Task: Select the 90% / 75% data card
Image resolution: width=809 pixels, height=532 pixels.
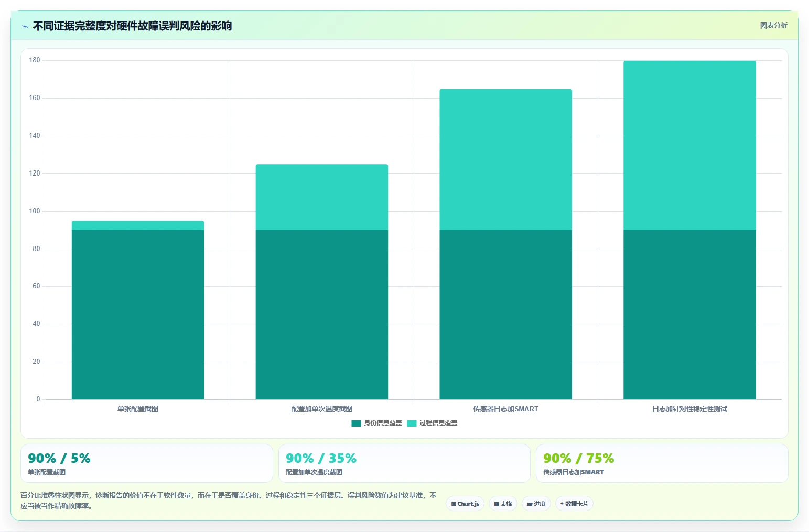Action: click(x=662, y=463)
